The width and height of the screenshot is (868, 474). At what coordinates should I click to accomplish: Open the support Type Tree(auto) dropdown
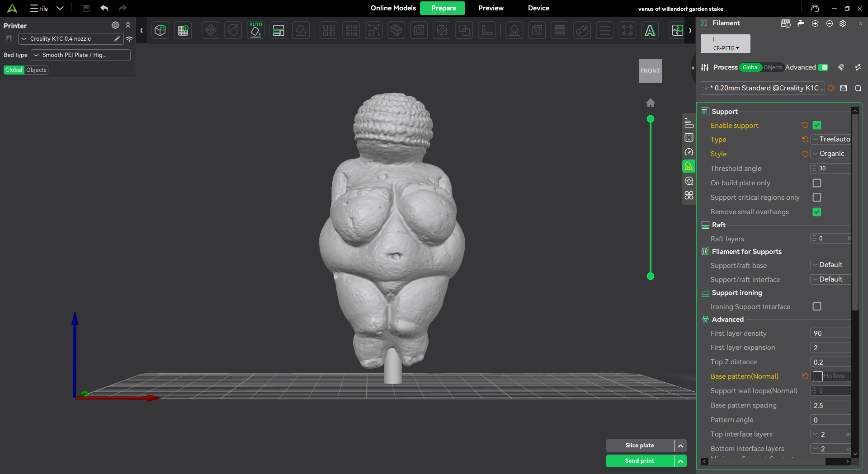click(x=831, y=139)
